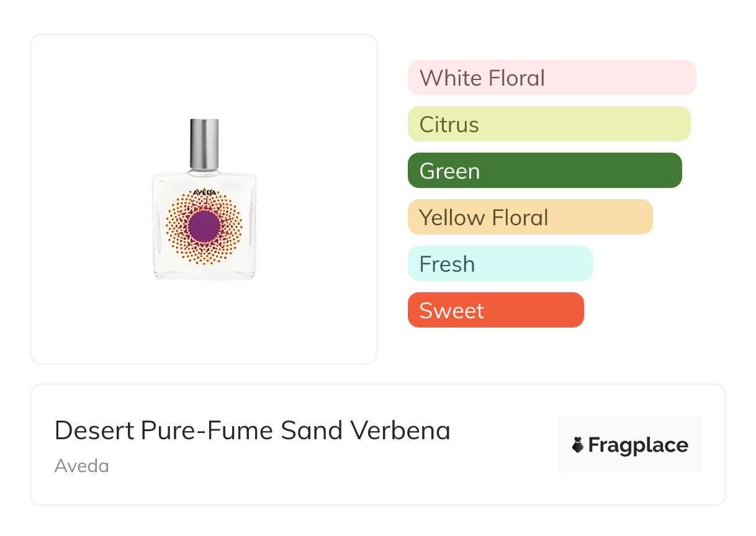The width and height of the screenshot is (756, 536).
Task: Click the purple circle on the bottle
Action: pyautogui.click(x=204, y=225)
